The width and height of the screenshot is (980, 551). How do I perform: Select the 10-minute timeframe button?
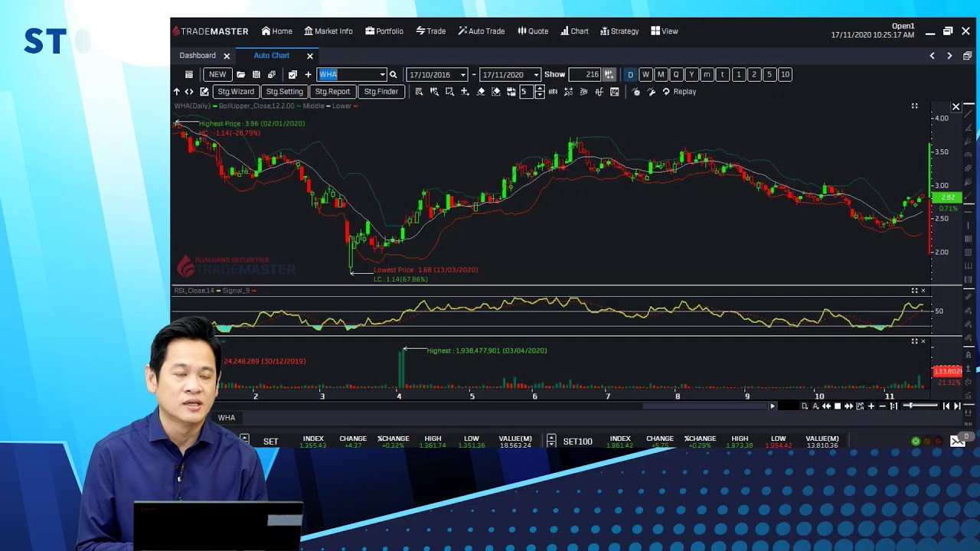(785, 74)
